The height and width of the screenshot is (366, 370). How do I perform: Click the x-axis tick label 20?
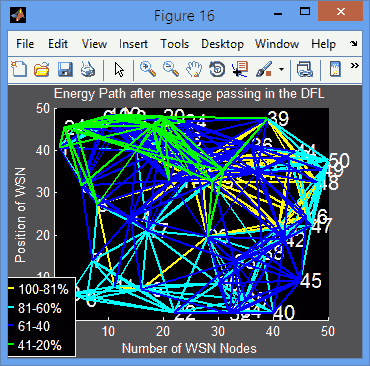(x=163, y=331)
